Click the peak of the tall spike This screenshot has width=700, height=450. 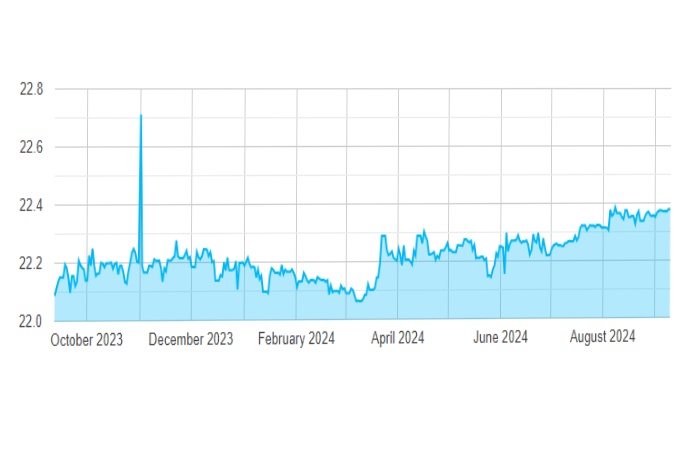(141, 115)
